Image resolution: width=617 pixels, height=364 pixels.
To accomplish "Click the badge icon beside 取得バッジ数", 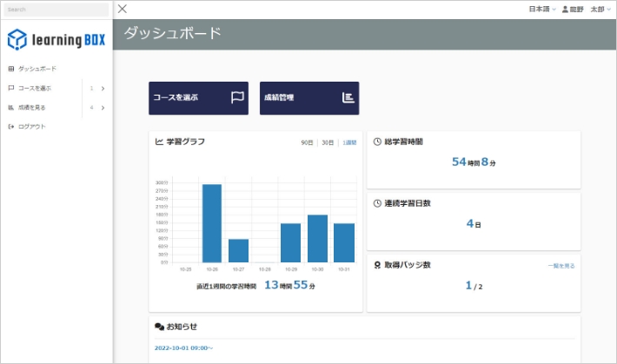I will coord(377,264).
